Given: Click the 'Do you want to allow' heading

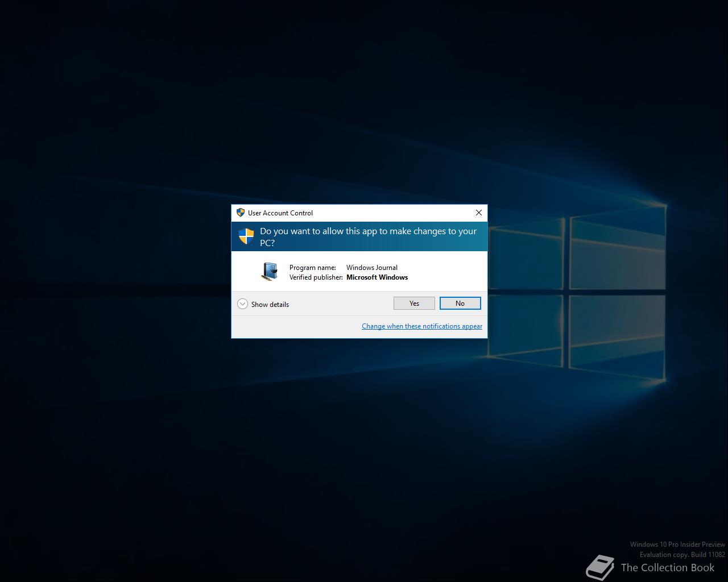Looking at the screenshot, I should (368, 237).
